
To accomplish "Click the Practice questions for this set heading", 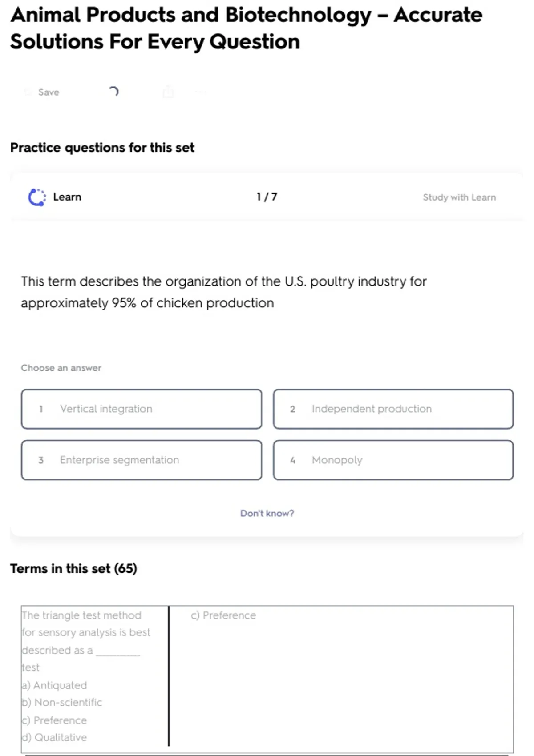I will coord(102,148).
